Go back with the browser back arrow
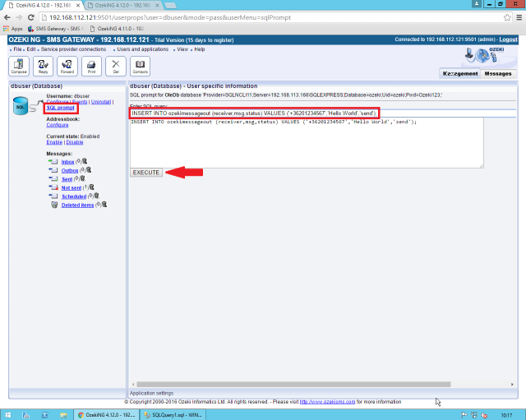This screenshot has width=526, height=420. click(x=7, y=17)
